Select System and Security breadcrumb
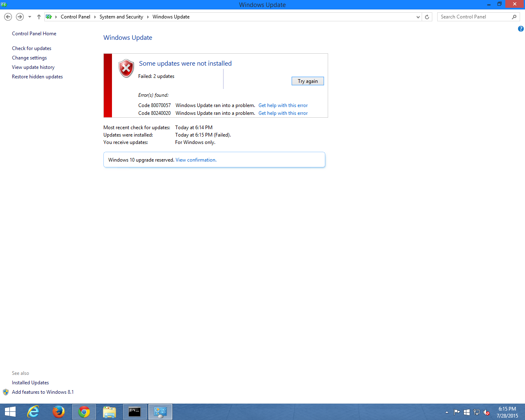Viewport: 525px width, 420px height. tap(121, 17)
